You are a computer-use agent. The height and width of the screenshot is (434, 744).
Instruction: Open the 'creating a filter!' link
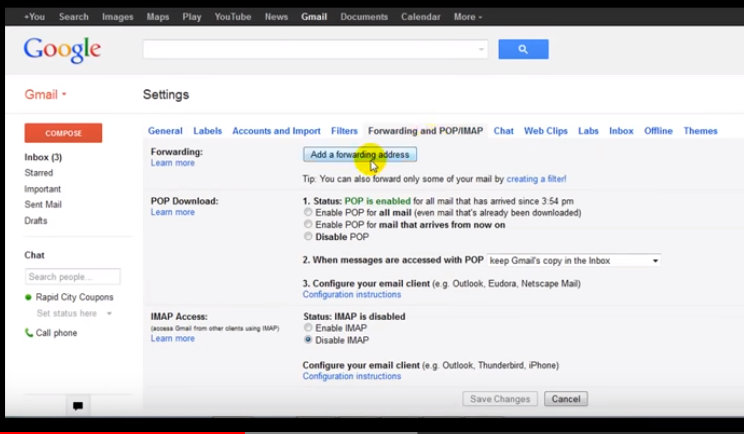tap(536, 179)
